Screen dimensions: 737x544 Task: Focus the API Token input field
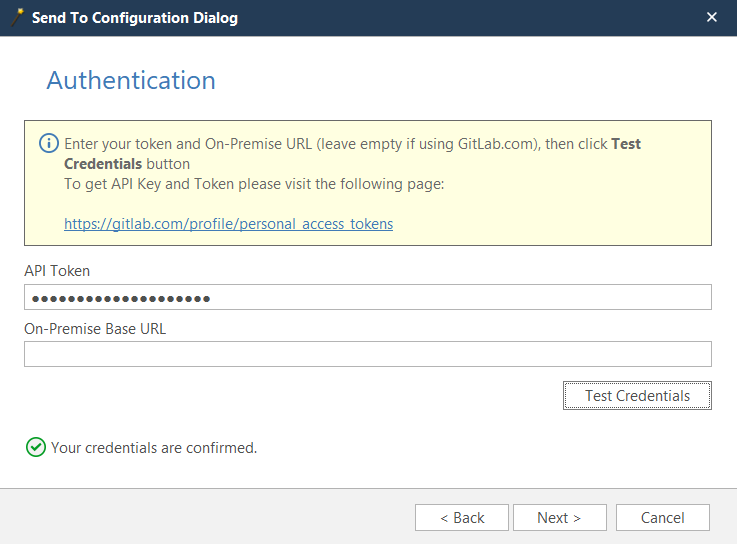coord(367,297)
